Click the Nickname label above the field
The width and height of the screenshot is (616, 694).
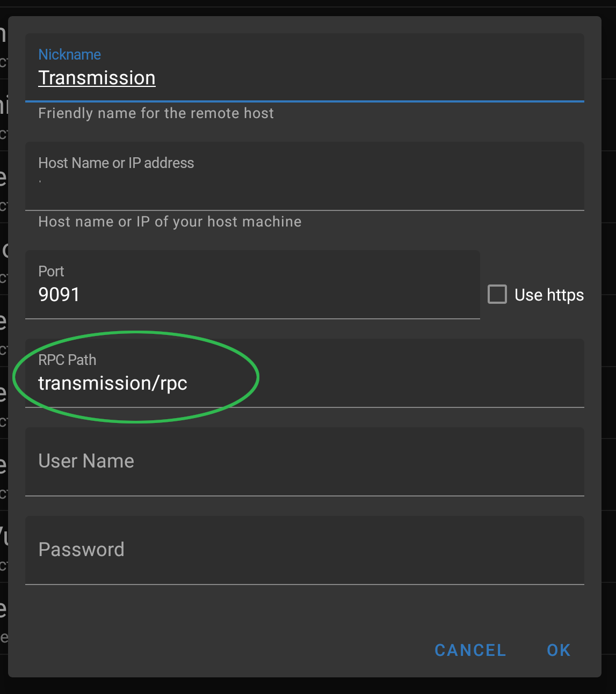pos(69,54)
